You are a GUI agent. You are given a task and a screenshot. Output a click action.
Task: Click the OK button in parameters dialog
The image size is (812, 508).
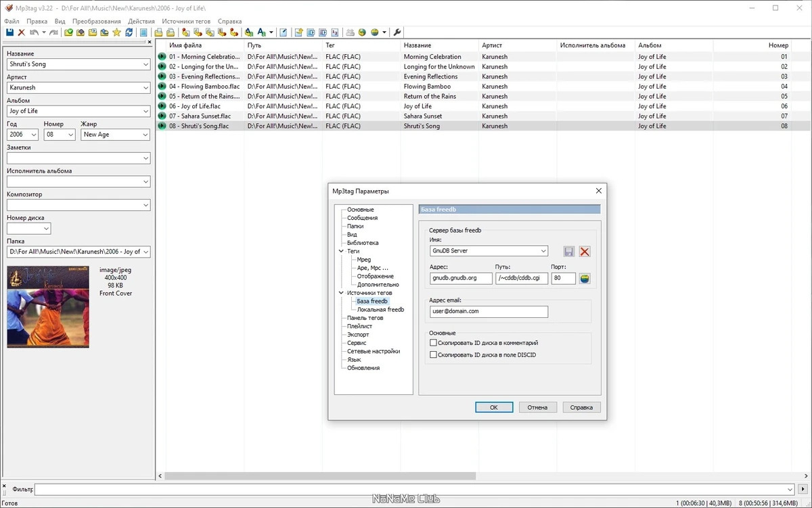[494, 407]
